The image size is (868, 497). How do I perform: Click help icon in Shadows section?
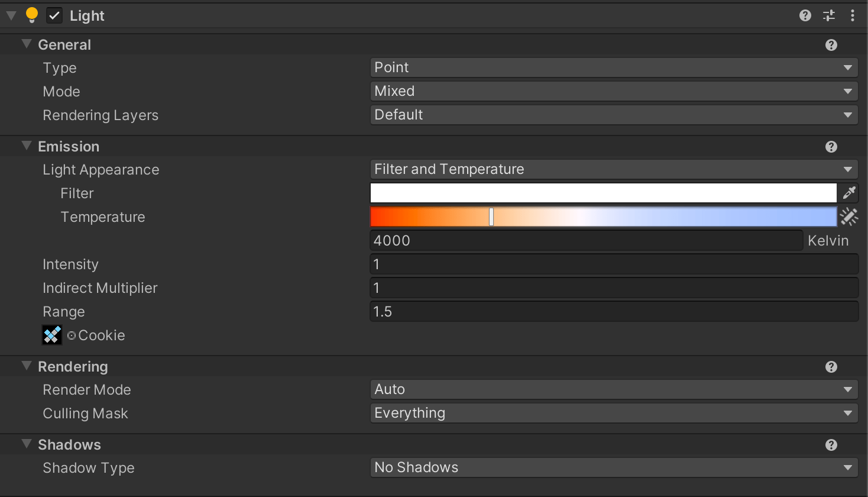tap(831, 445)
